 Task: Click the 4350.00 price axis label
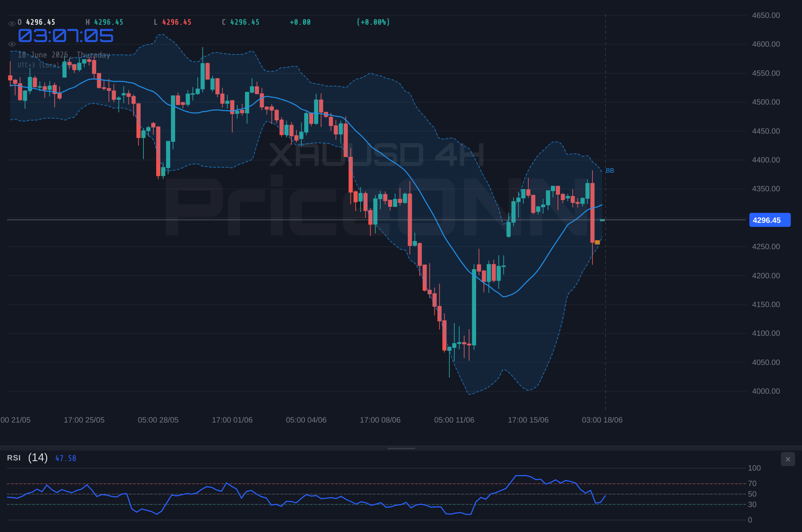point(766,189)
